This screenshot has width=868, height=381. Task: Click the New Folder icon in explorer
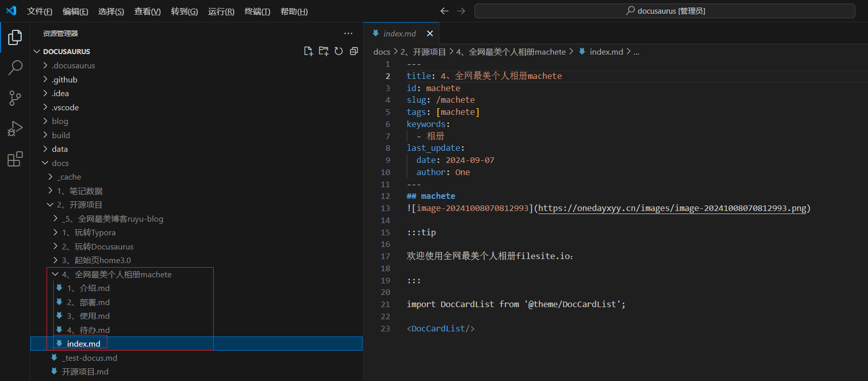point(324,51)
